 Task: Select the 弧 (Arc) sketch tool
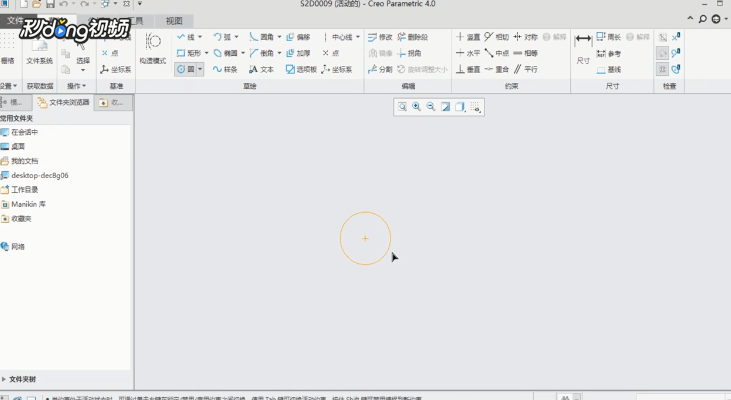(x=223, y=37)
